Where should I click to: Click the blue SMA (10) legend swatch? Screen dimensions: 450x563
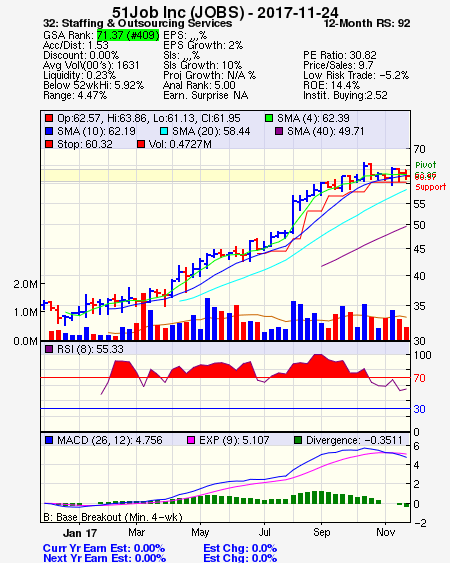pyautogui.click(x=49, y=131)
